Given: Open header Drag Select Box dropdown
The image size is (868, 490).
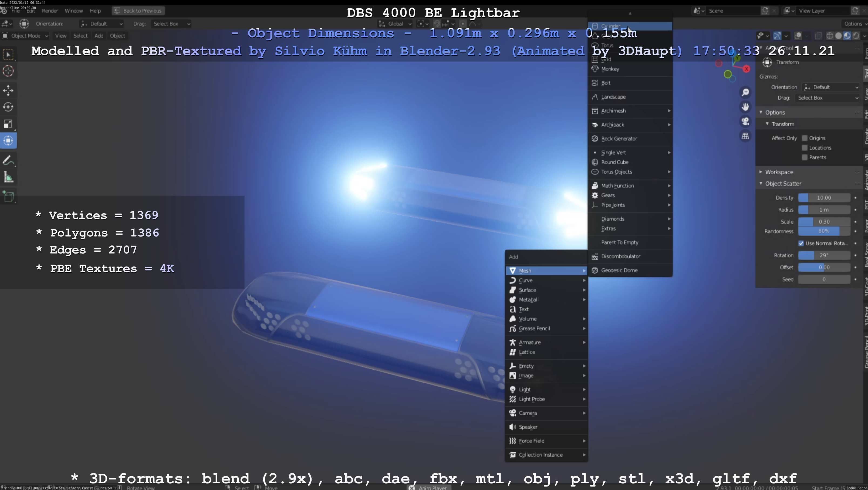Looking at the screenshot, I should [171, 24].
